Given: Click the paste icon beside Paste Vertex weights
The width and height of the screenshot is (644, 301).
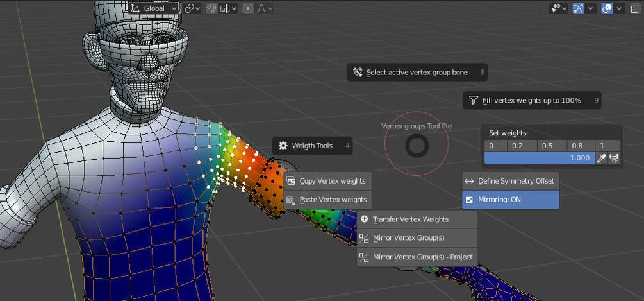Looking at the screenshot, I should (291, 200).
